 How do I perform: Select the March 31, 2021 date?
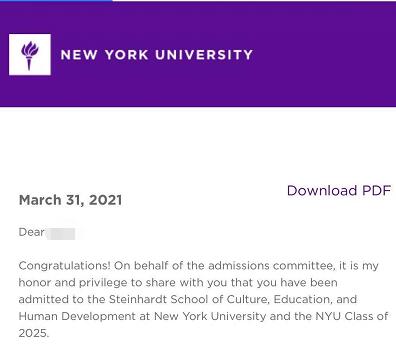[x=70, y=200]
